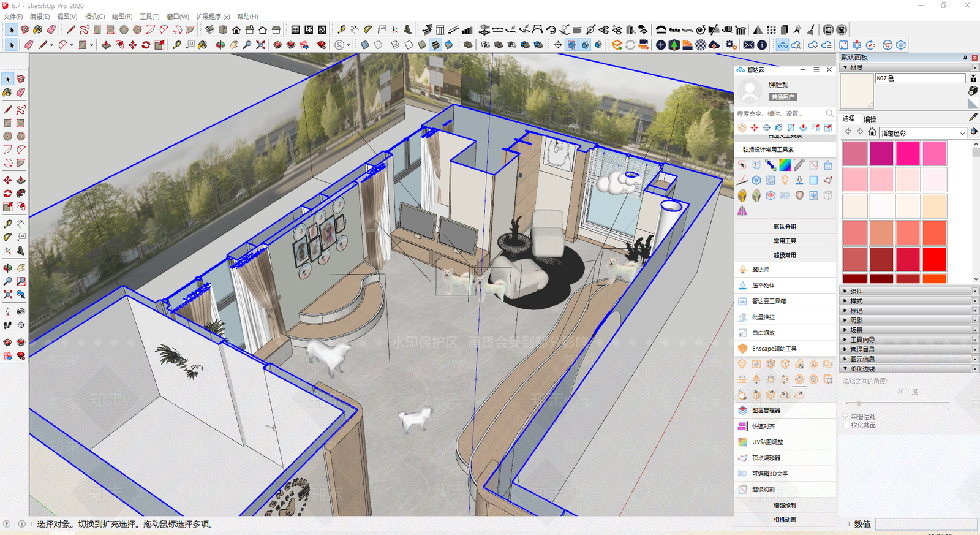Enable the 软化共面 checkbox

pyautogui.click(x=846, y=425)
